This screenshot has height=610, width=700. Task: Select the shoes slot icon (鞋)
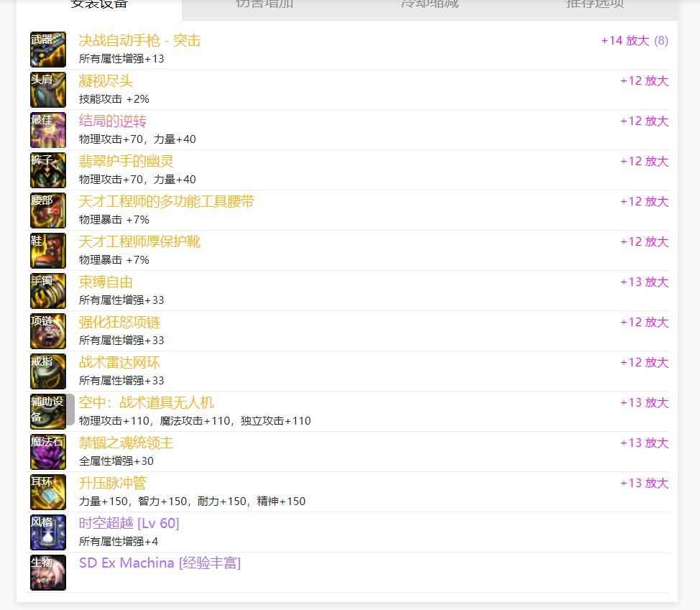coord(48,251)
